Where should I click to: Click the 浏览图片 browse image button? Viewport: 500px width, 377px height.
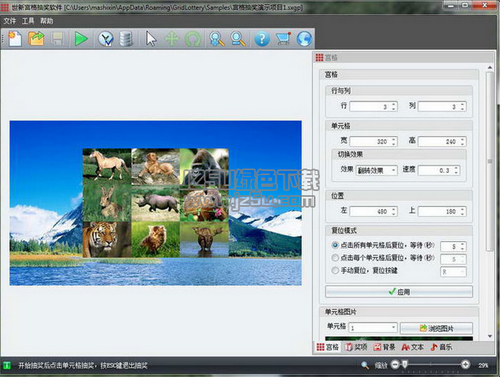436,329
